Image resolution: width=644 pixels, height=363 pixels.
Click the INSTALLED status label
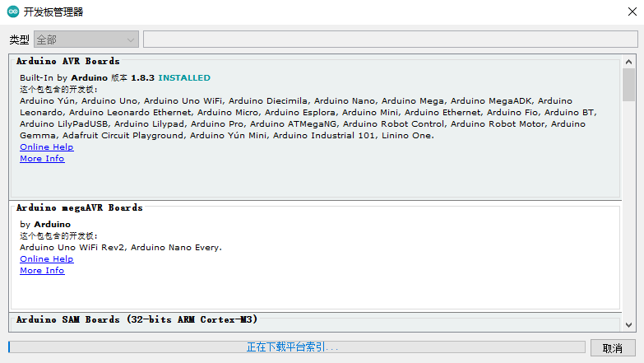184,77
